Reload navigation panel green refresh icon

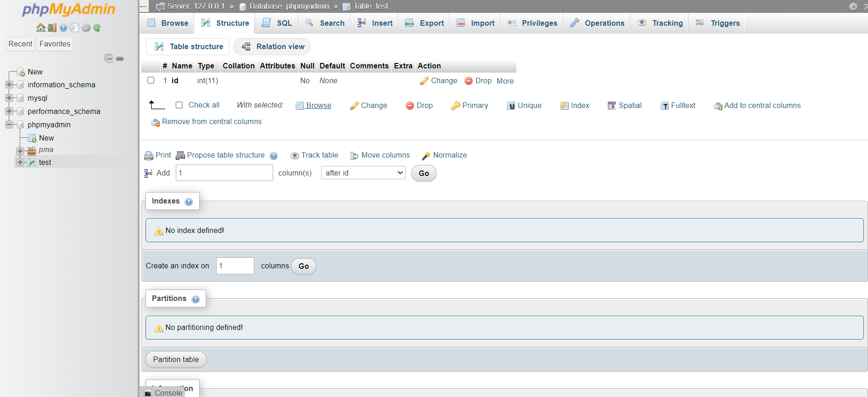coord(97,28)
